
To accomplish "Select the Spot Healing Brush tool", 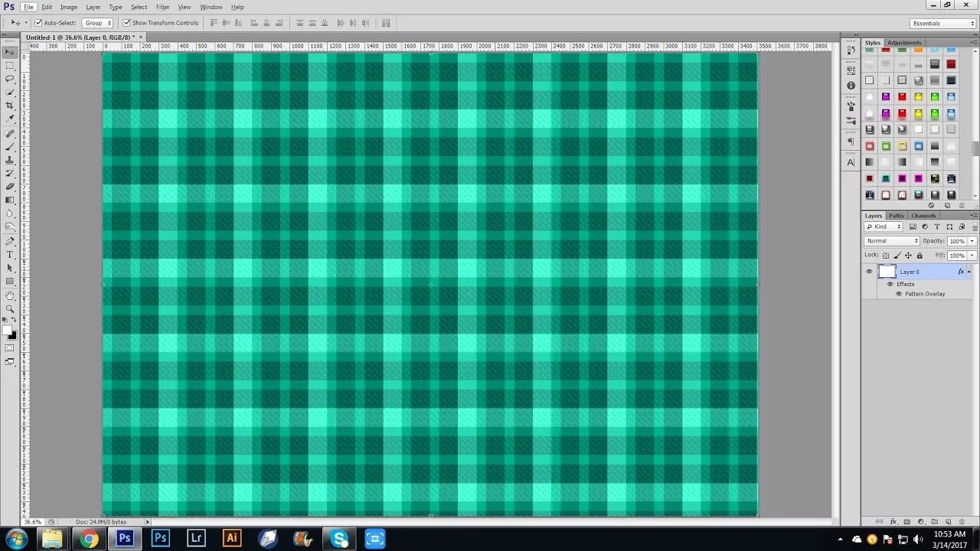I will (10, 133).
